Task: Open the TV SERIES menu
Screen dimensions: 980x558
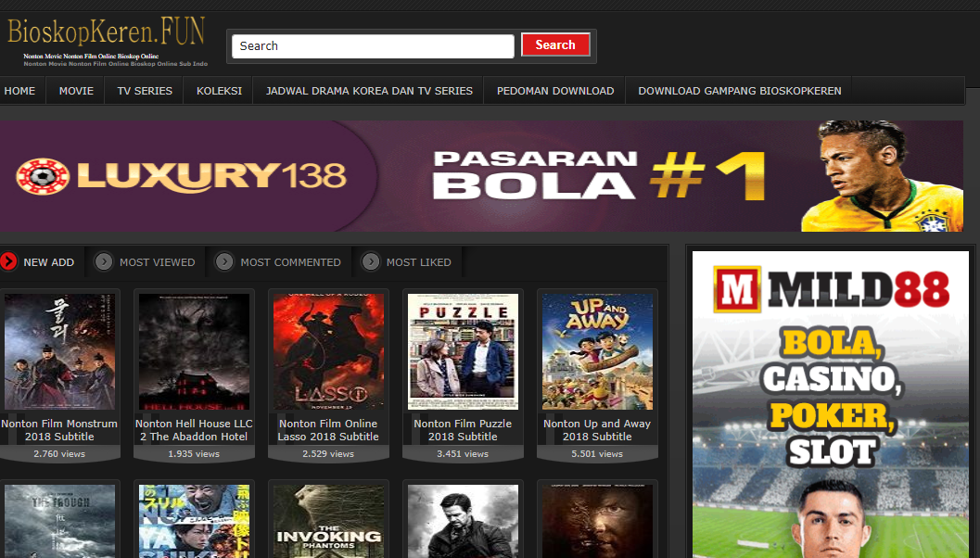Action: [145, 91]
